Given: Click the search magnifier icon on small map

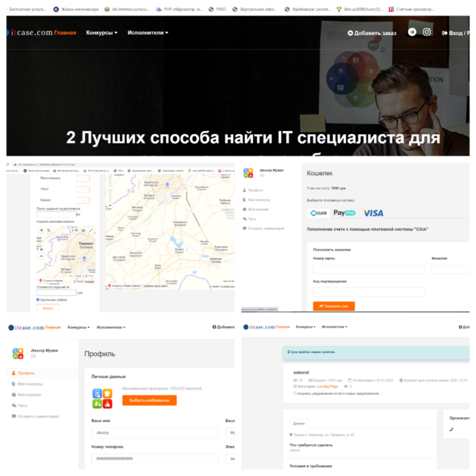Looking at the screenshot, I should coord(48,230).
